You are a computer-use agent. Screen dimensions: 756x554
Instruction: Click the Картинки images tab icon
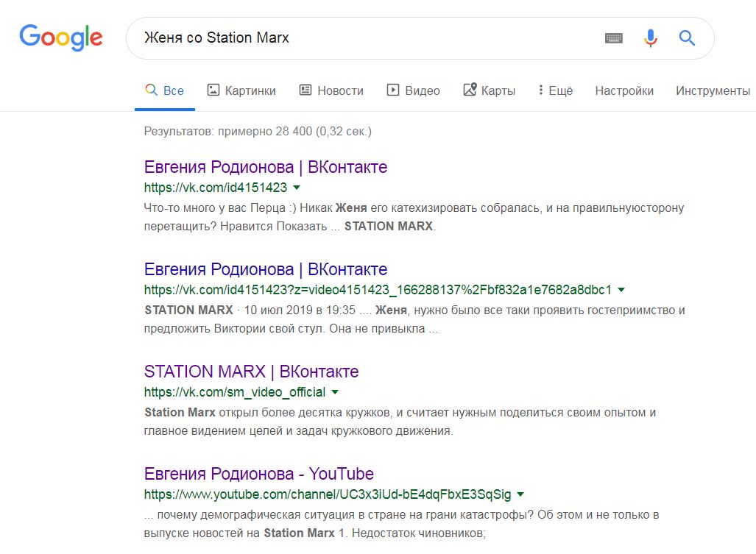coord(213,90)
